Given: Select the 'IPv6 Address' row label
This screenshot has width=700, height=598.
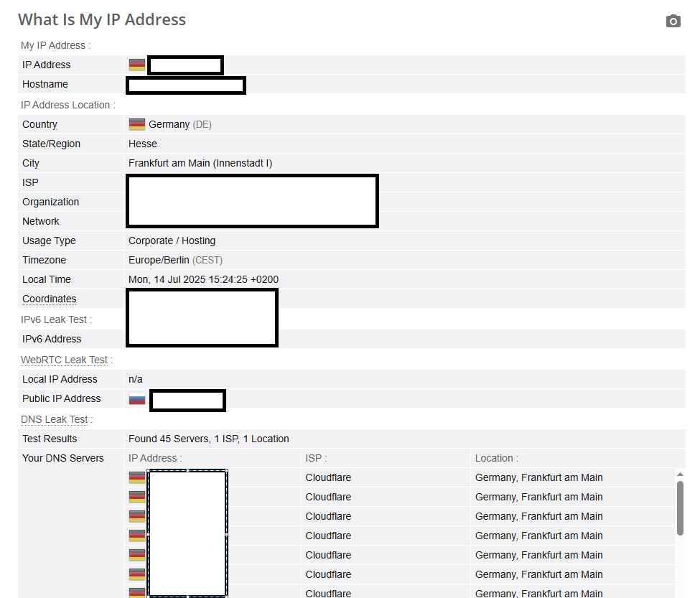Looking at the screenshot, I should (x=52, y=339).
